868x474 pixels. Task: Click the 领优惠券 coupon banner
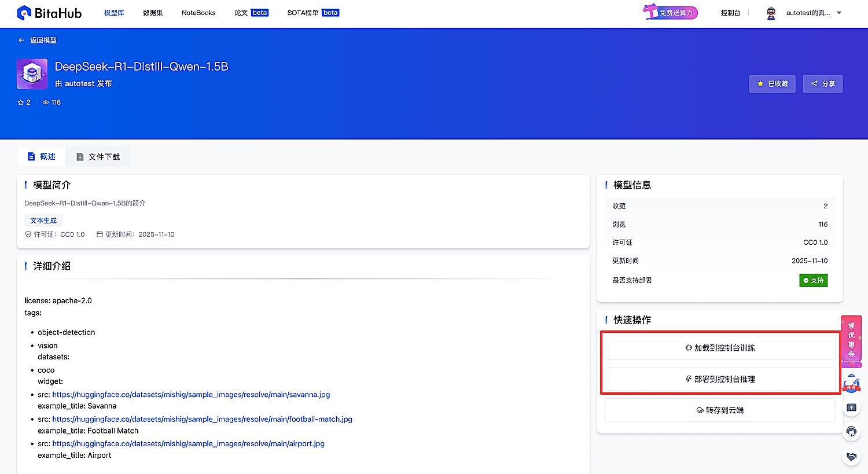[x=851, y=340]
